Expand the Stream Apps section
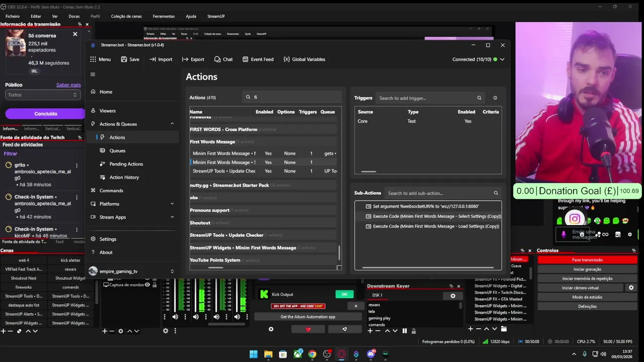Image resolution: width=644 pixels, height=362 pixels. coord(172,217)
